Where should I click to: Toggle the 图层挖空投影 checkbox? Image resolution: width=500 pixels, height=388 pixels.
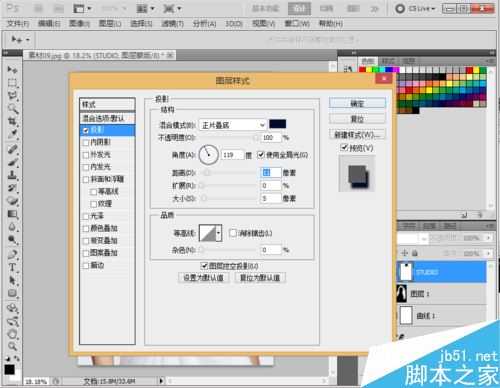pos(204,266)
